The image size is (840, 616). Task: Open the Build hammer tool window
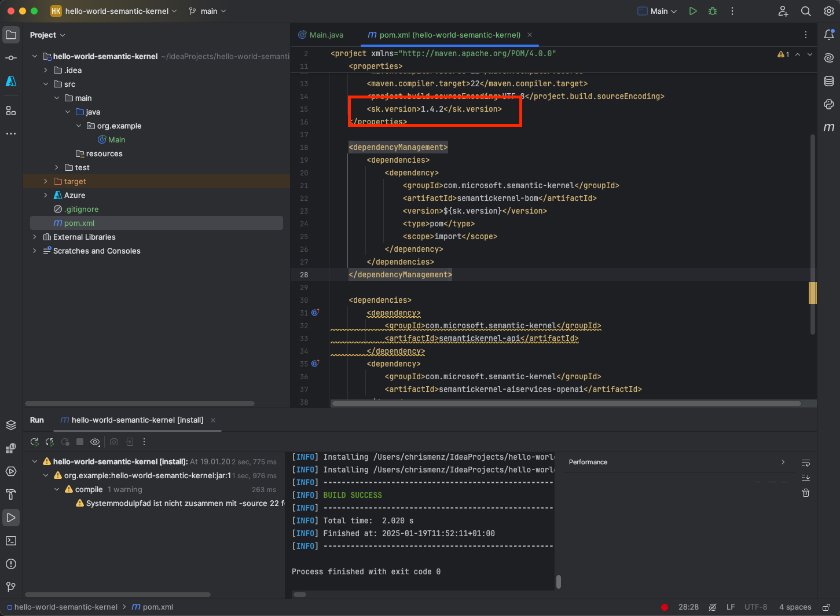click(x=11, y=494)
